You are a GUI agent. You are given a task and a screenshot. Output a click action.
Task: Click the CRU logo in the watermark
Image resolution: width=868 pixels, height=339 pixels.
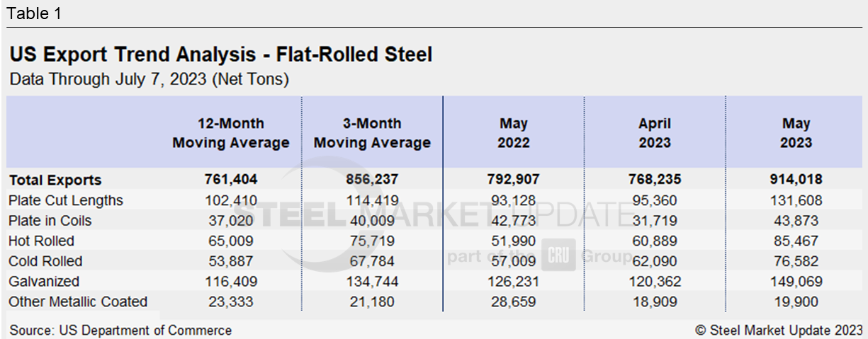pos(560,255)
